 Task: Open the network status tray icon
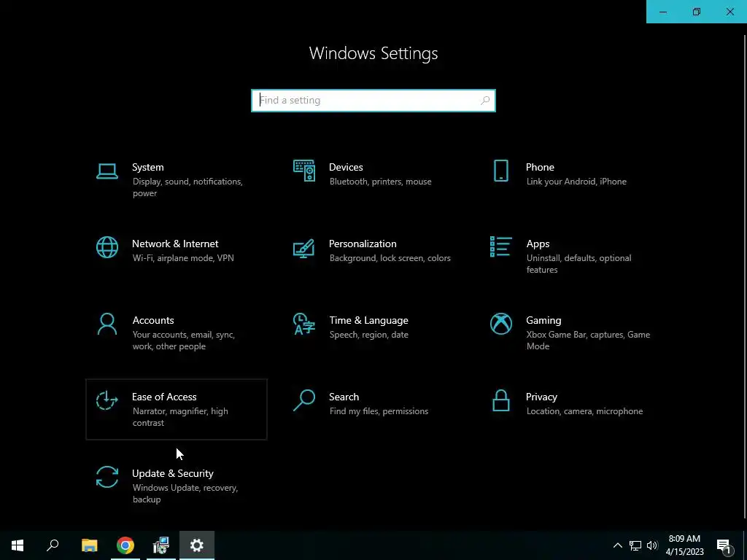635,545
